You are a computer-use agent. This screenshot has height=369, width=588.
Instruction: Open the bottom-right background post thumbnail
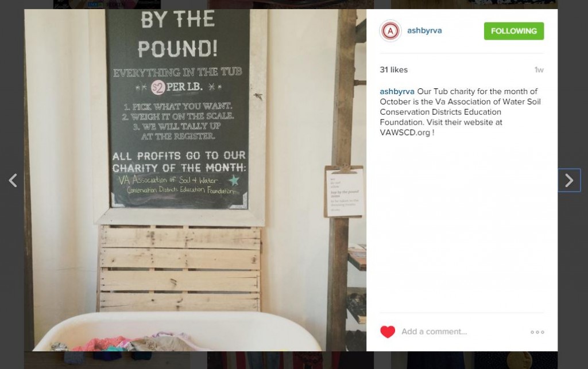pyautogui.click(x=474, y=360)
